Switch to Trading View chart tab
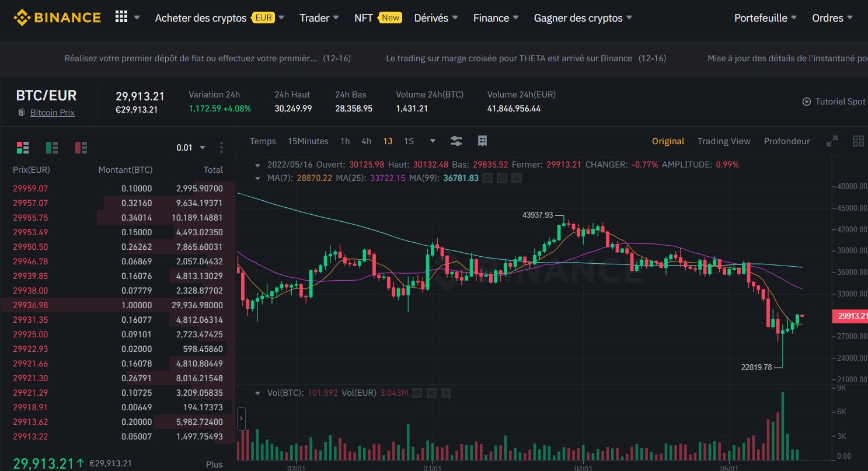 pos(724,141)
